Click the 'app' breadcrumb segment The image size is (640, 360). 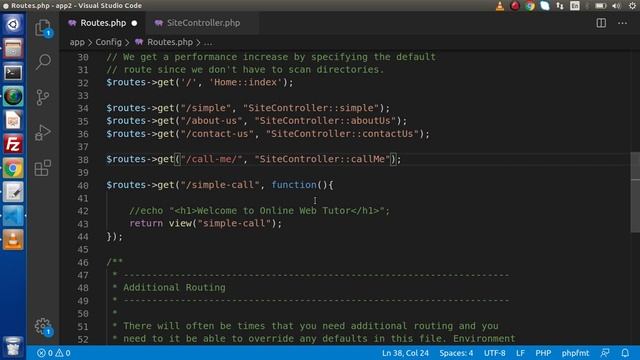[77, 42]
